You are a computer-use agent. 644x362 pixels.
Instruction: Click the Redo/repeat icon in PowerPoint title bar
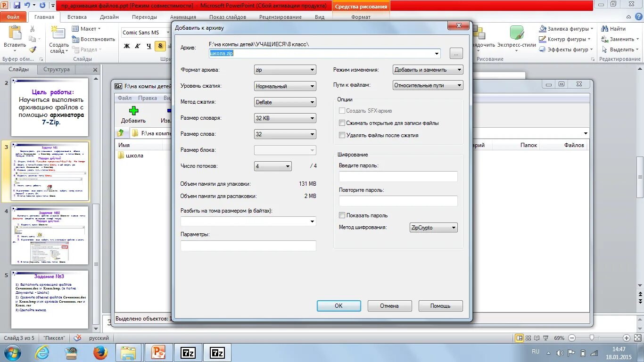(43, 5)
